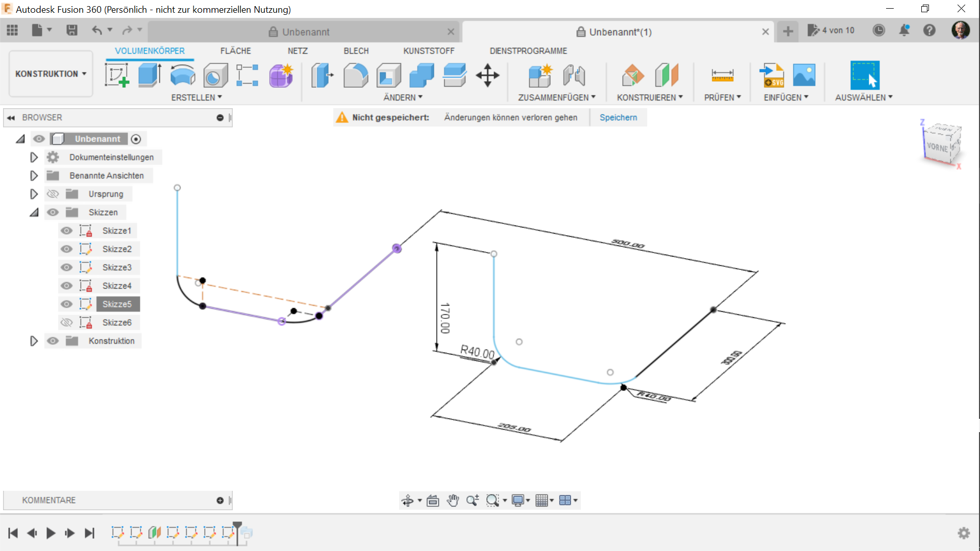Click the Orbit navigation icon

tap(407, 500)
